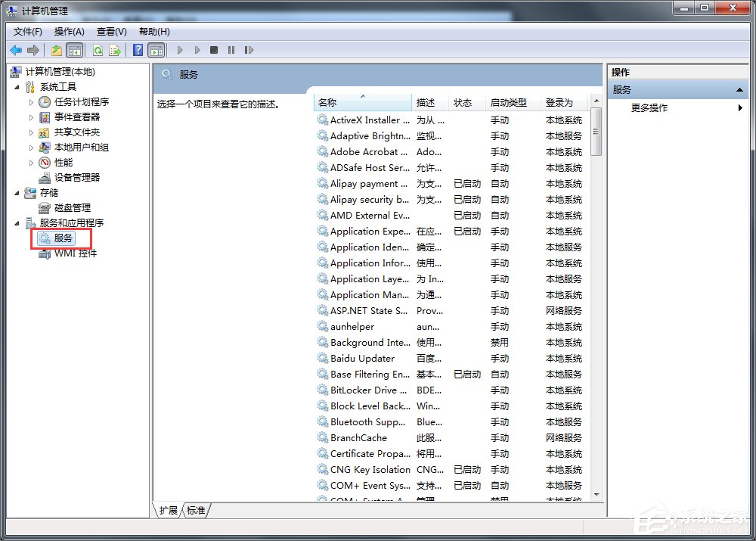756x541 pixels.
Task: Click the Stop service icon in the toolbar
Action: tap(215, 50)
